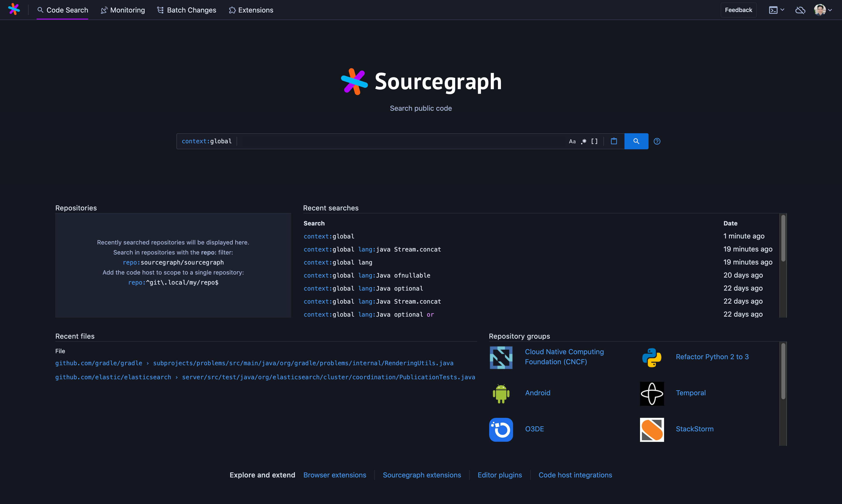Click the Feedback button
Viewport: 842px width, 504px height.
tap(739, 10)
